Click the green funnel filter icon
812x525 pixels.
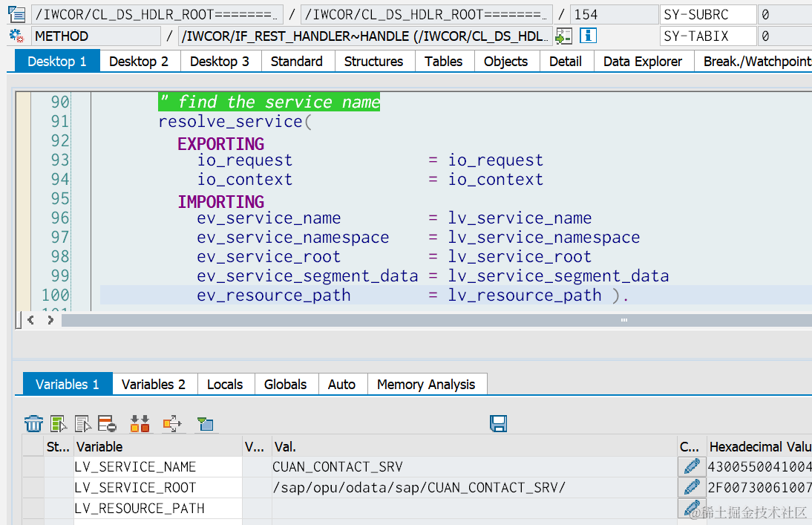pyautogui.click(x=205, y=424)
